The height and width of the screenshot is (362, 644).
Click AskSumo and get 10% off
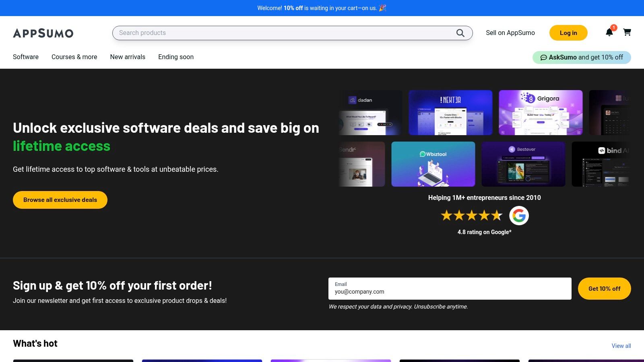pyautogui.click(x=582, y=58)
